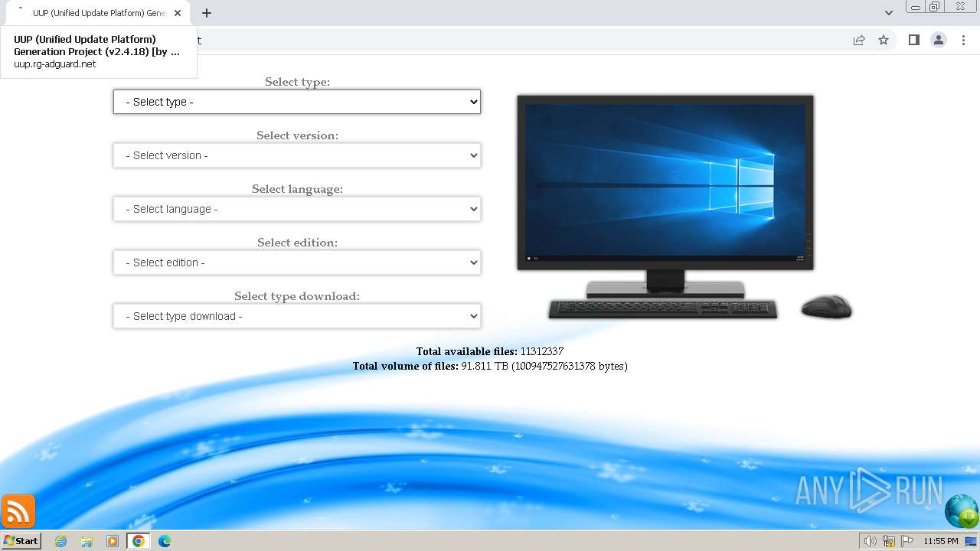Viewport: 980px width, 551px height.
Task: Open the Select edition dropdown
Action: pos(297,262)
